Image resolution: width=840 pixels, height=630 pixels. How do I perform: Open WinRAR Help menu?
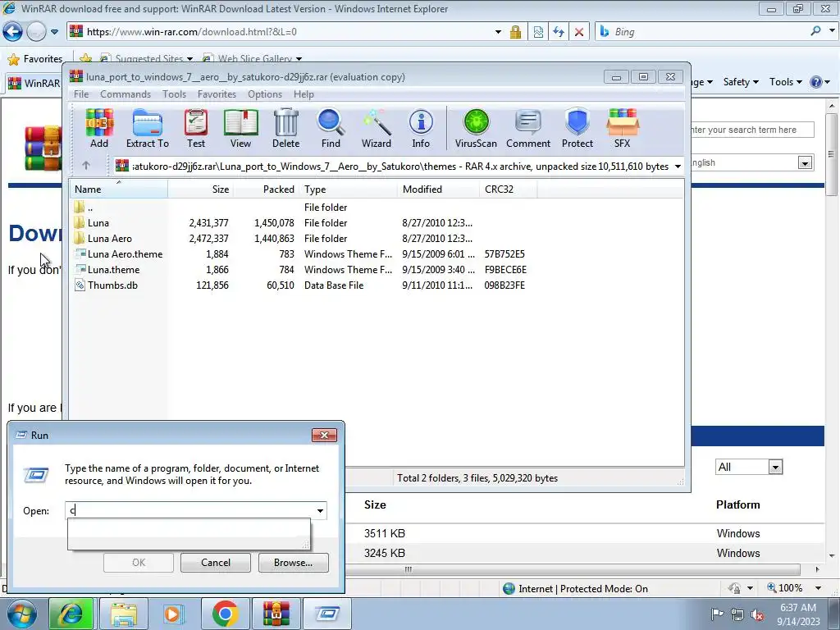(304, 94)
